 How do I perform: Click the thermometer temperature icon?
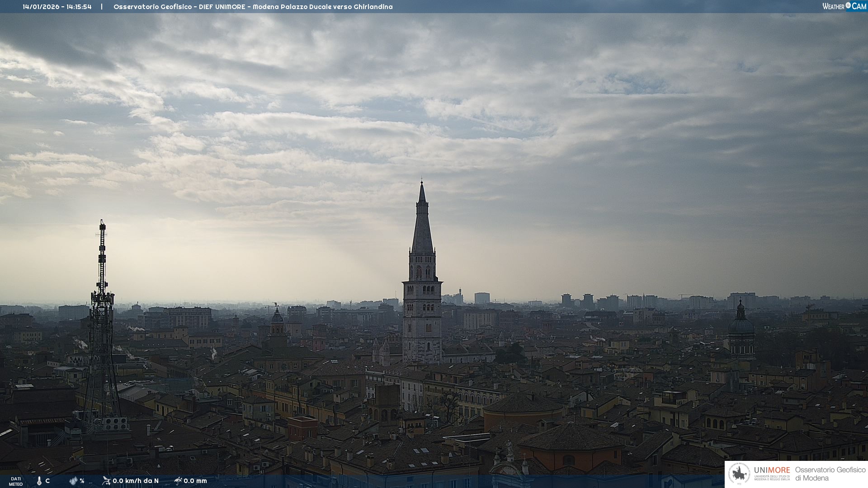coord(39,481)
